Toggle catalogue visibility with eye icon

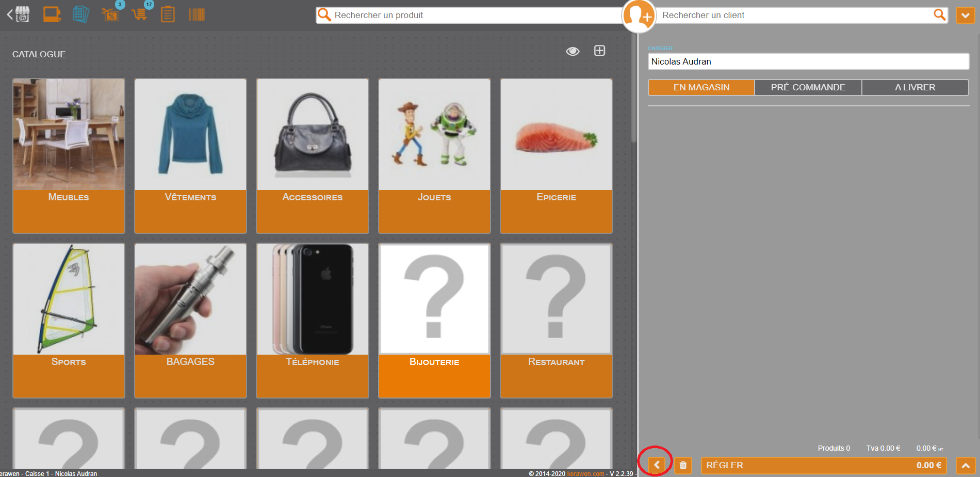[x=573, y=51]
